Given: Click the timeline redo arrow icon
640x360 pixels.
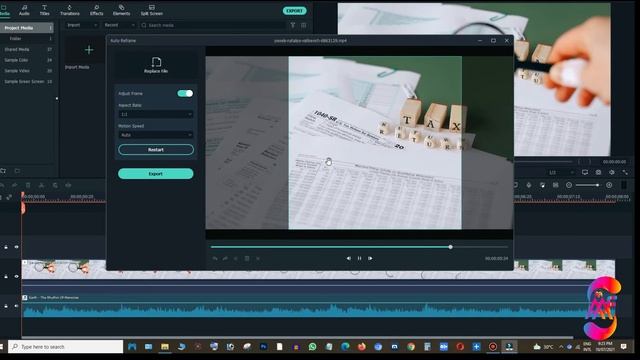Looking at the screenshot, I should point(14,185).
